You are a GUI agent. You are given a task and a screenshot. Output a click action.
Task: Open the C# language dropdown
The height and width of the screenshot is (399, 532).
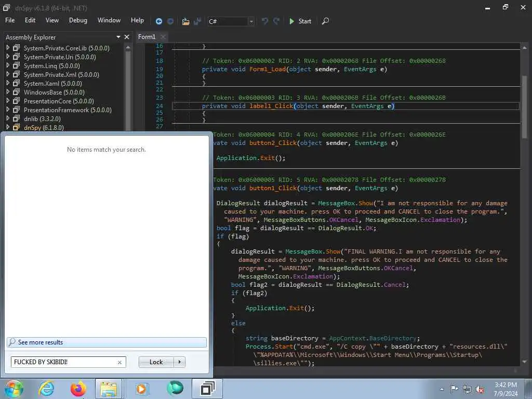click(231, 21)
